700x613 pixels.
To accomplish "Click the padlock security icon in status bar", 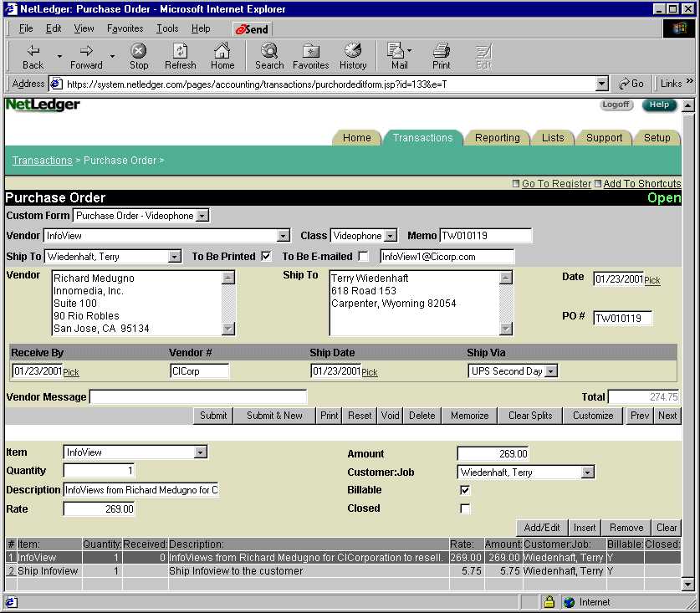I will 549,602.
